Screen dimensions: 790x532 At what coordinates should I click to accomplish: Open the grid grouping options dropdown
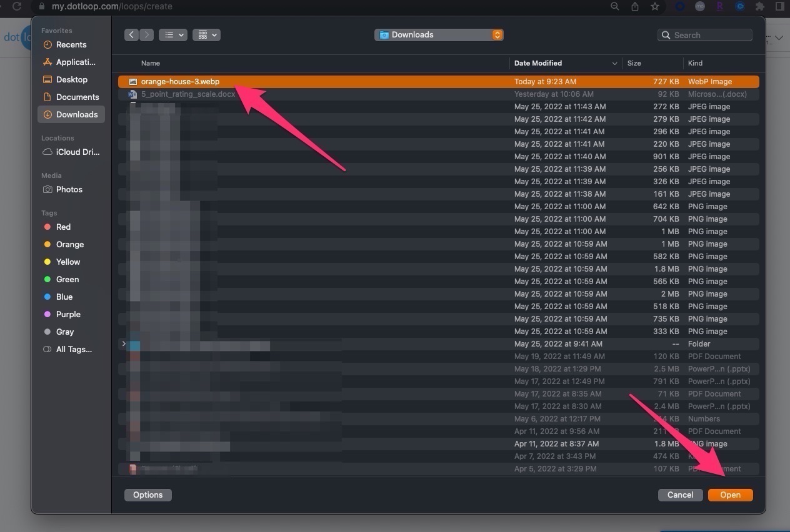click(x=206, y=35)
